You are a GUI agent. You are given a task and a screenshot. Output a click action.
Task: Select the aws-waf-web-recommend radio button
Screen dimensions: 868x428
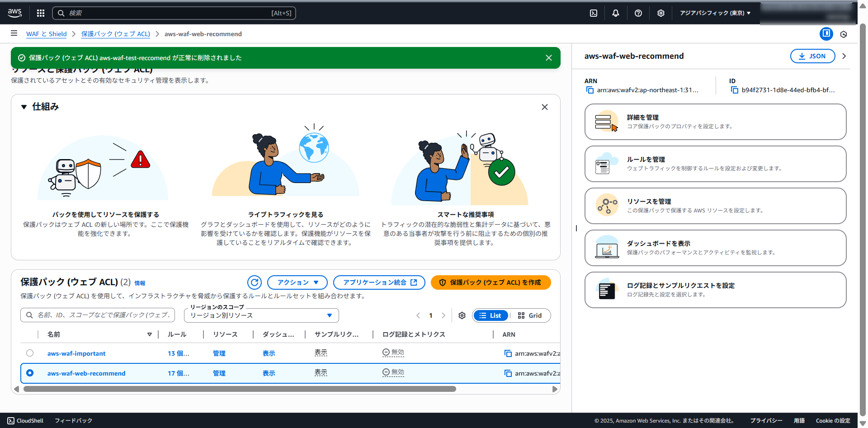coord(30,373)
